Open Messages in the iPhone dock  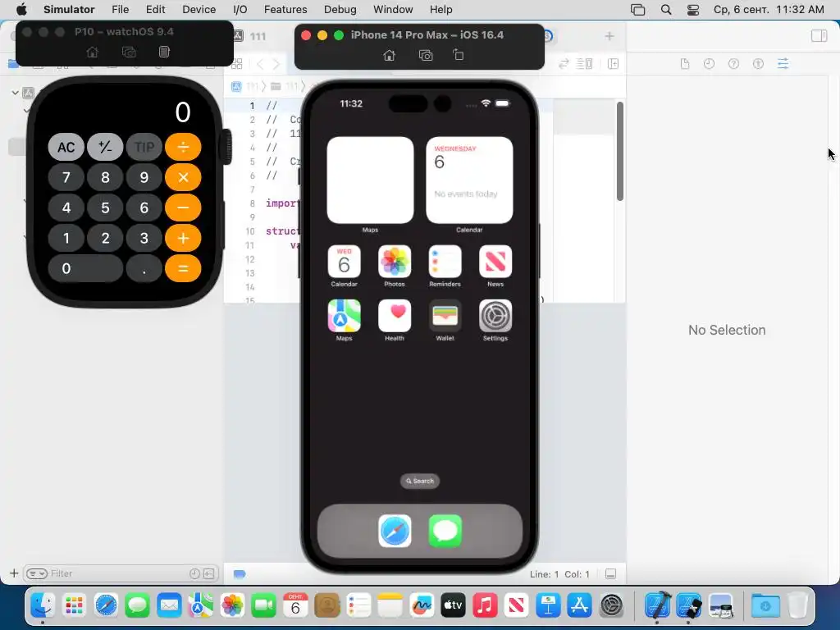point(445,531)
